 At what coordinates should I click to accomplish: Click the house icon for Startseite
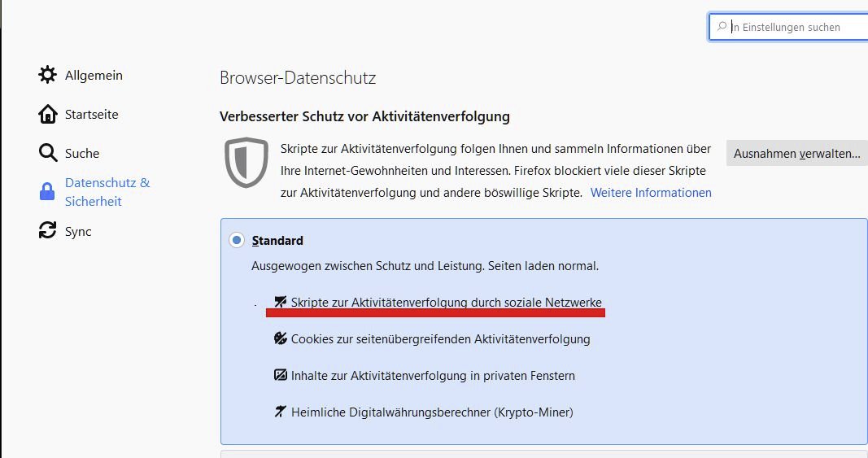(48, 114)
